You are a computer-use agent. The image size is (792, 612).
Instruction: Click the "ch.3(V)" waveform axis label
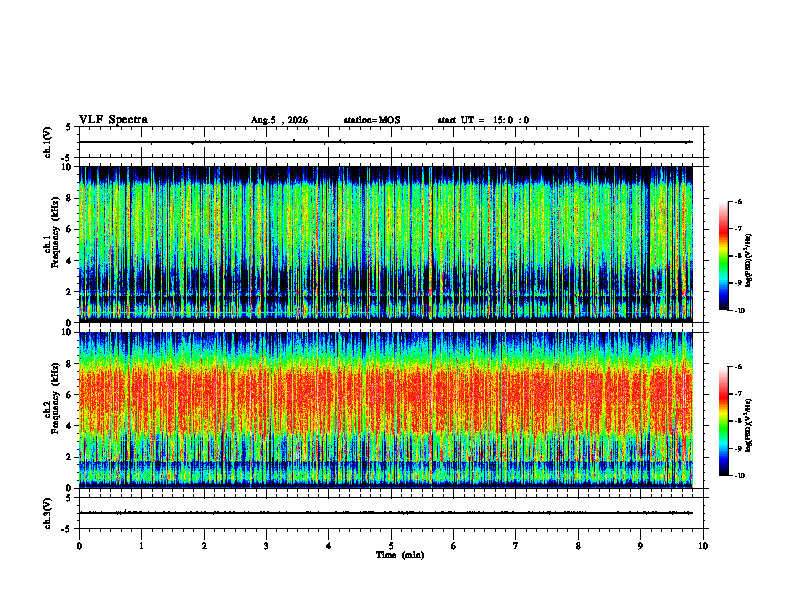48,513
